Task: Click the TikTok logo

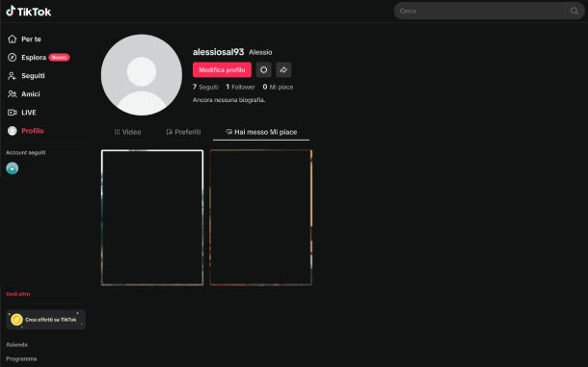Action: 29,12
